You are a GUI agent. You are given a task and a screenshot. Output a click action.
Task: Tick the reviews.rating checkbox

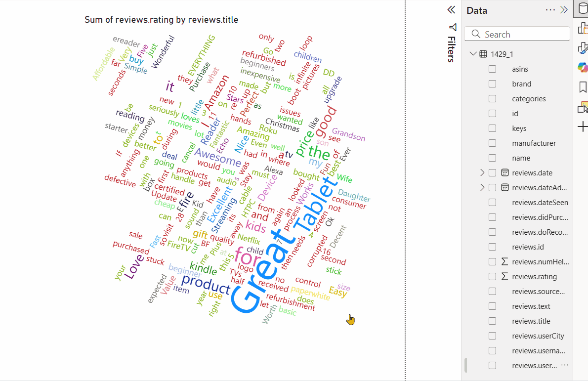coord(492,277)
